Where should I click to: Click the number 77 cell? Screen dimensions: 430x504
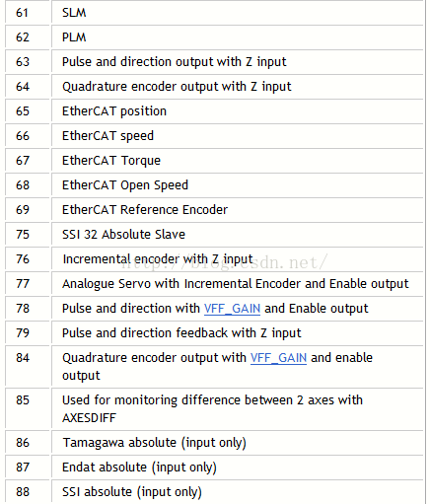click(28, 284)
